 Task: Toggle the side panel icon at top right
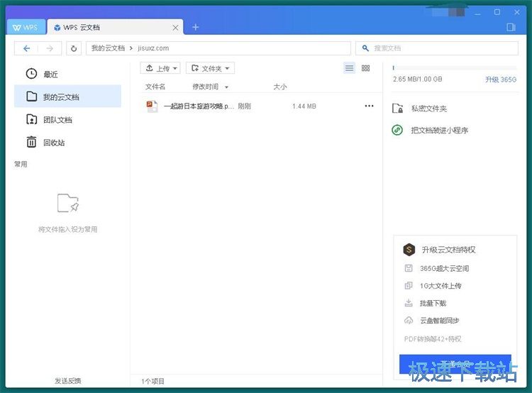click(511, 27)
